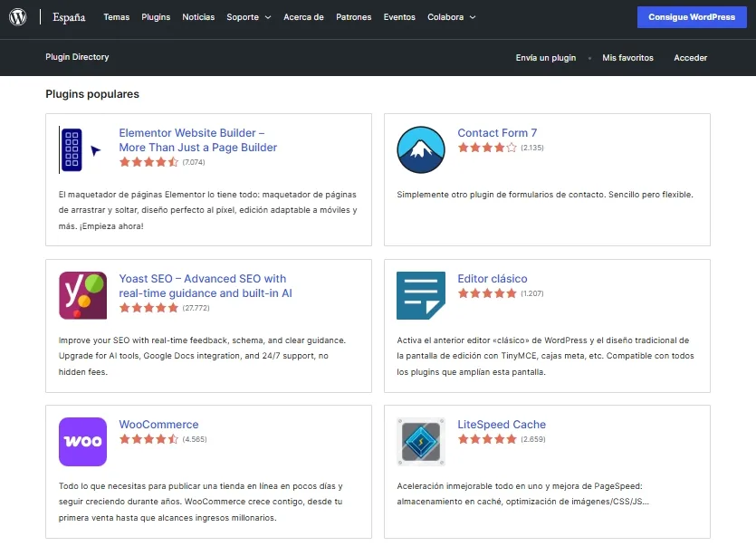
Task: Select Noticias in the top menu
Action: click(x=198, y=17)
